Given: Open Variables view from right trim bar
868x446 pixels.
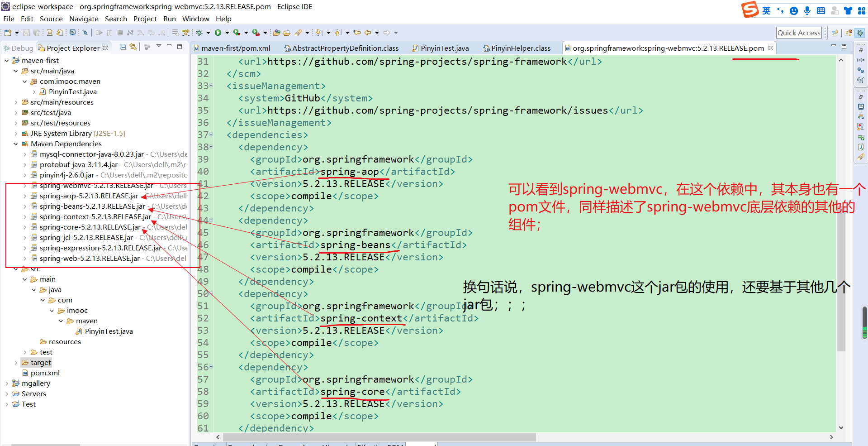Looking at the screenshot, I should pos(860,60).
